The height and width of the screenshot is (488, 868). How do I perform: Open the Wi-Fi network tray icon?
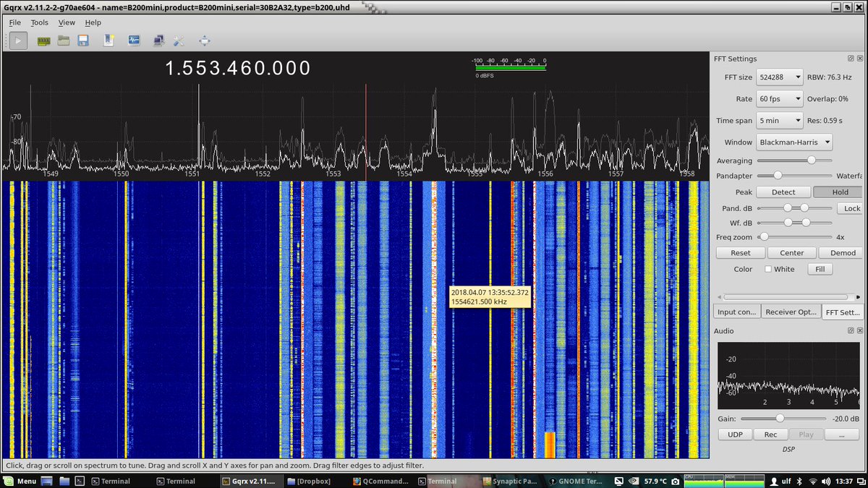813,481
